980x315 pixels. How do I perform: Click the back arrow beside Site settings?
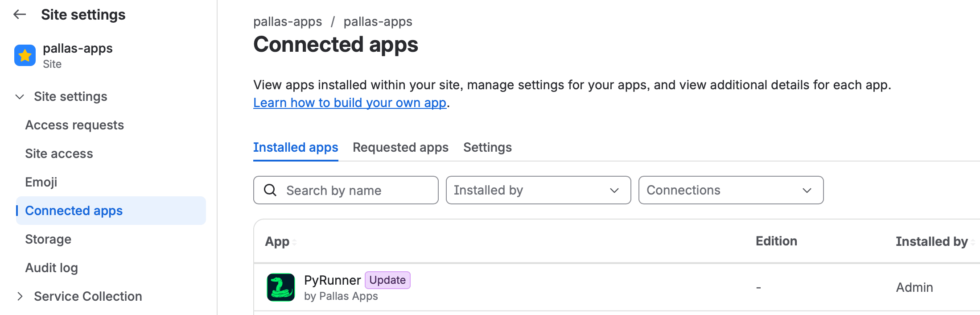pyautogui.click(x=20, y=15)
